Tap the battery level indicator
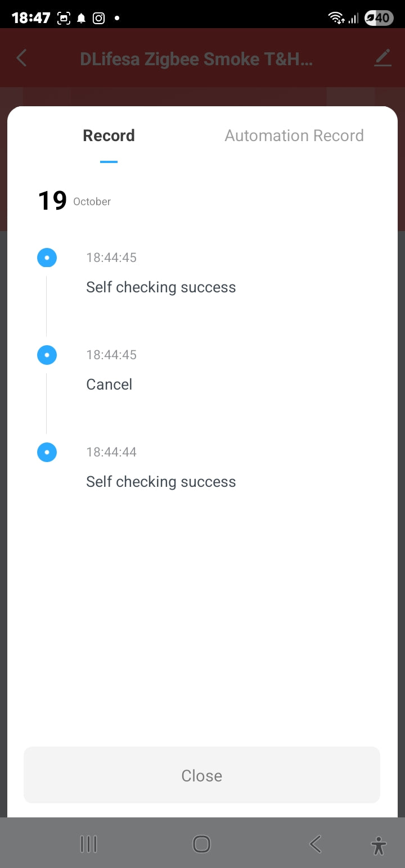The height and width of the screenshot is (868, 405). pos(379,18)
